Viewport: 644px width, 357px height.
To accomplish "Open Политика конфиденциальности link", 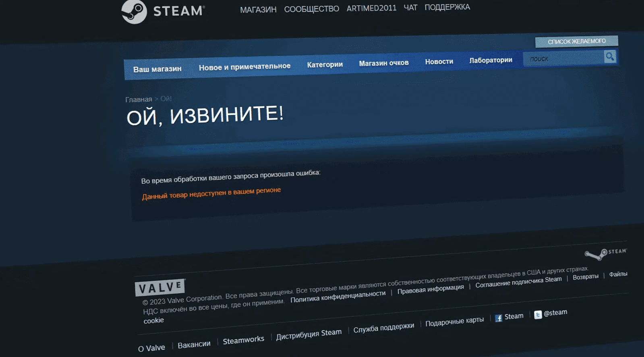I will coord(338,297).
